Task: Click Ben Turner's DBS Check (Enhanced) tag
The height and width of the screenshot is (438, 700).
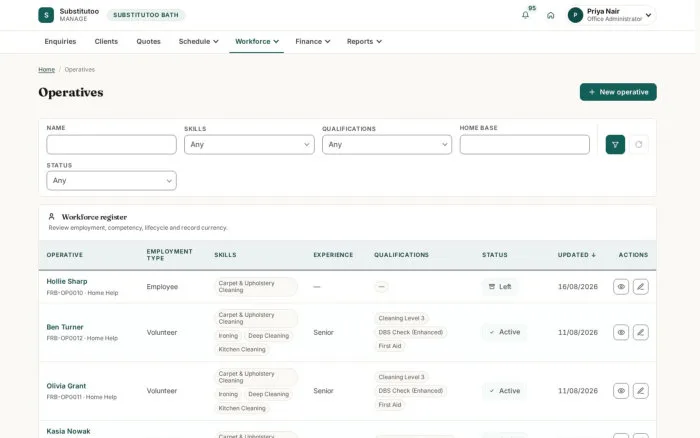Action: tap(411, 332)
